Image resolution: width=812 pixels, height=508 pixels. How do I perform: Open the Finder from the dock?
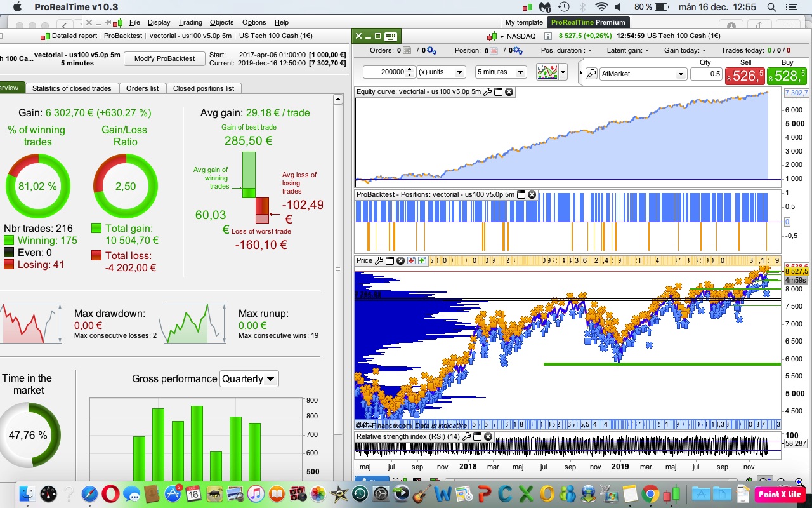tap(28, 494)
